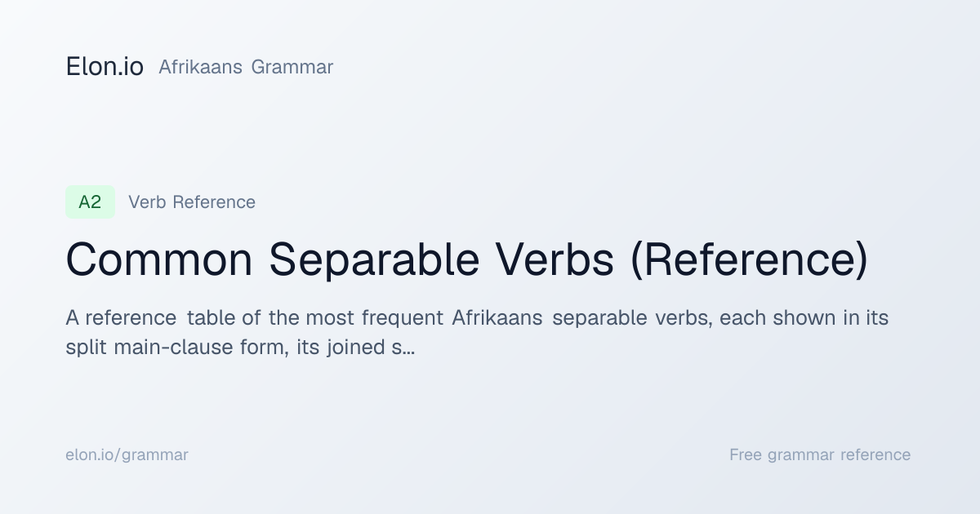Click the description paragraph under the title
Image resolution: width=980 pixels, height=514 pixels.
click(x=477, y=333)
